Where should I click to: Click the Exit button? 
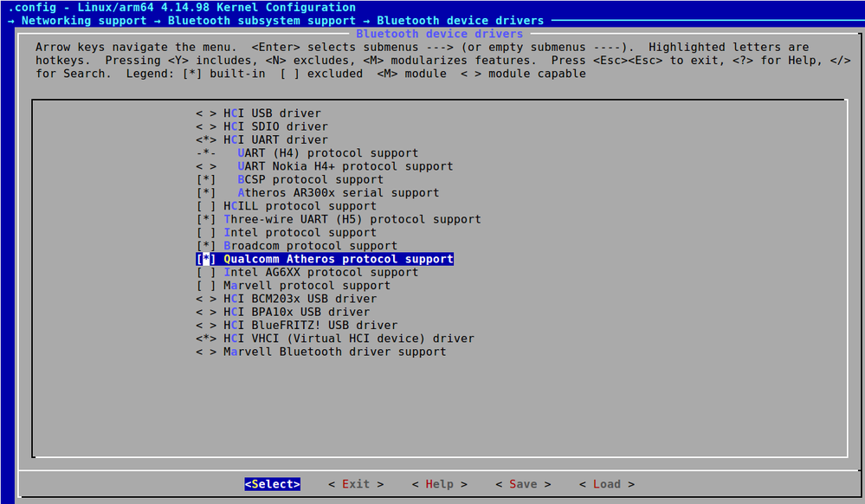[356, 484]
